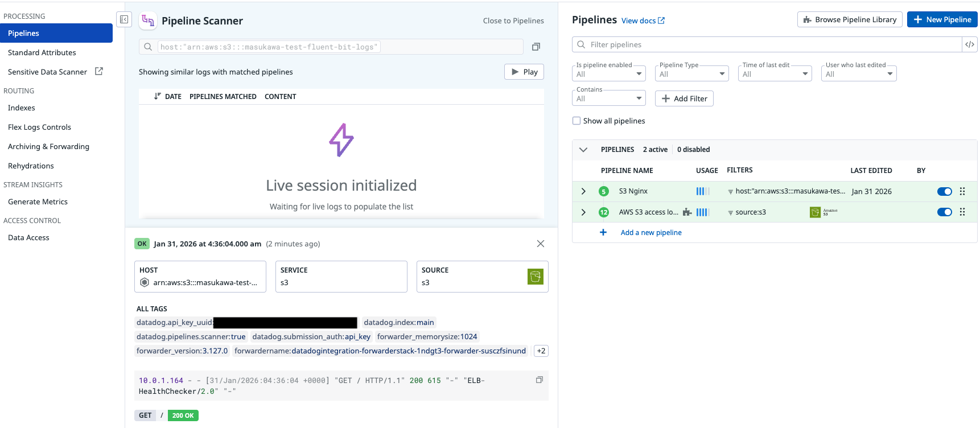Click the New Pipeline button
Image resolution: width=980 pixels, height=428 pixels.
point(942,19)
